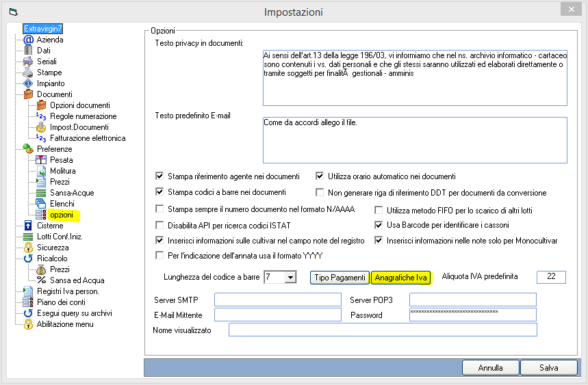
Task: Uncheck Utilizza orario automatico nei documenti
Action: click(x=320, y=176)
